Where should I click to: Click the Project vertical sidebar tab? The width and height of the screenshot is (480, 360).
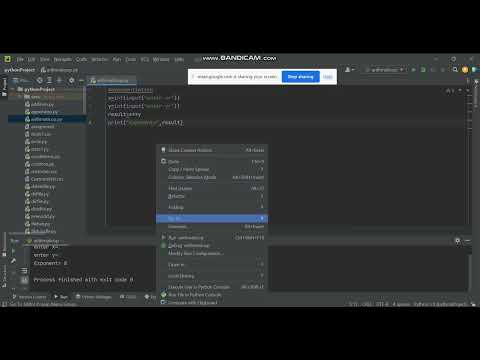4,87
